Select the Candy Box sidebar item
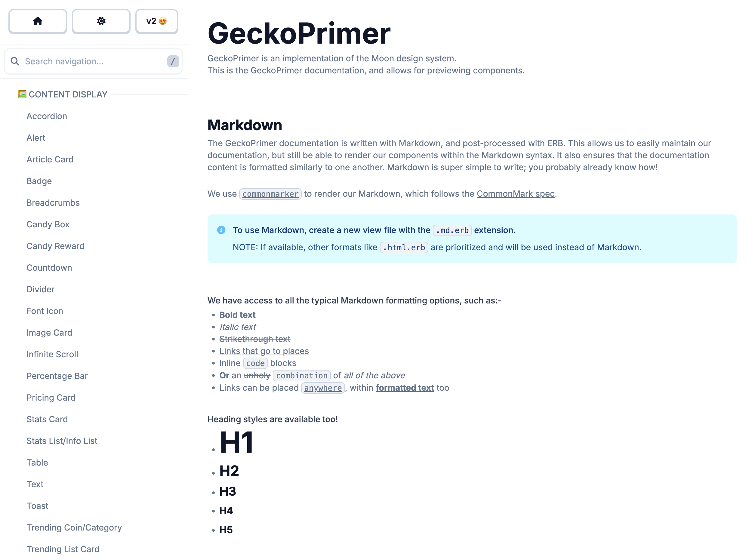 click(48, 224)
